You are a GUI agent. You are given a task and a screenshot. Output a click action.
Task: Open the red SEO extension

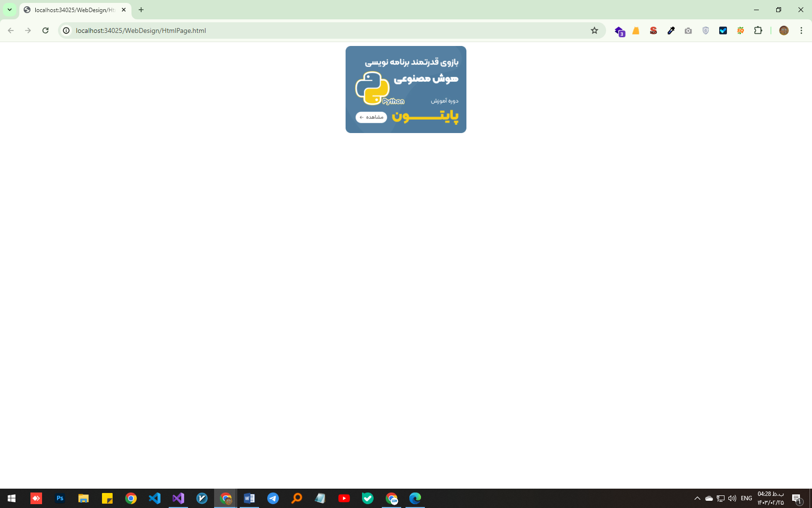click(653, 30)
